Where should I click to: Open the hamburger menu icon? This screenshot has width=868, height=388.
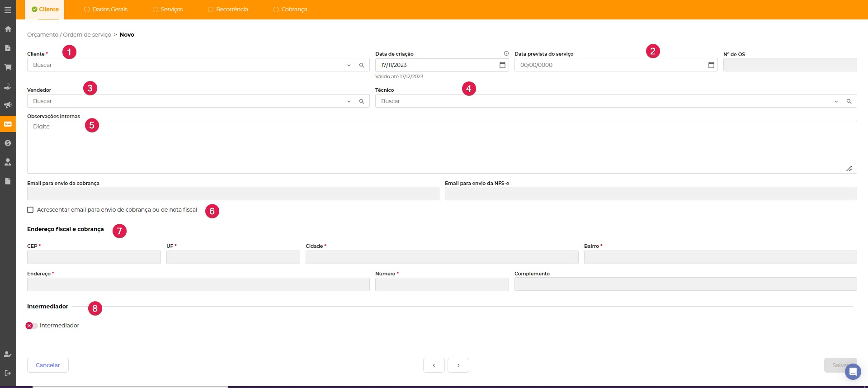point(8,9)
